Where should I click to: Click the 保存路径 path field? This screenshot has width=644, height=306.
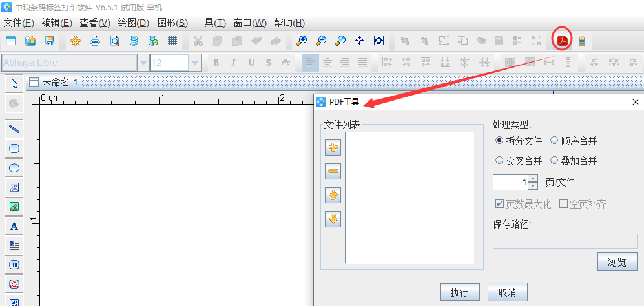pos(565,241)
